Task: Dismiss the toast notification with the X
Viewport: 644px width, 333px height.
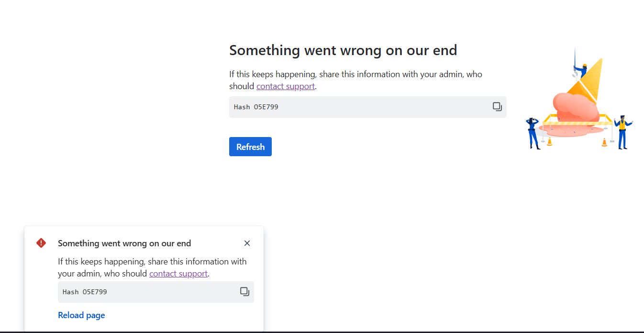Action: (247, 243)
